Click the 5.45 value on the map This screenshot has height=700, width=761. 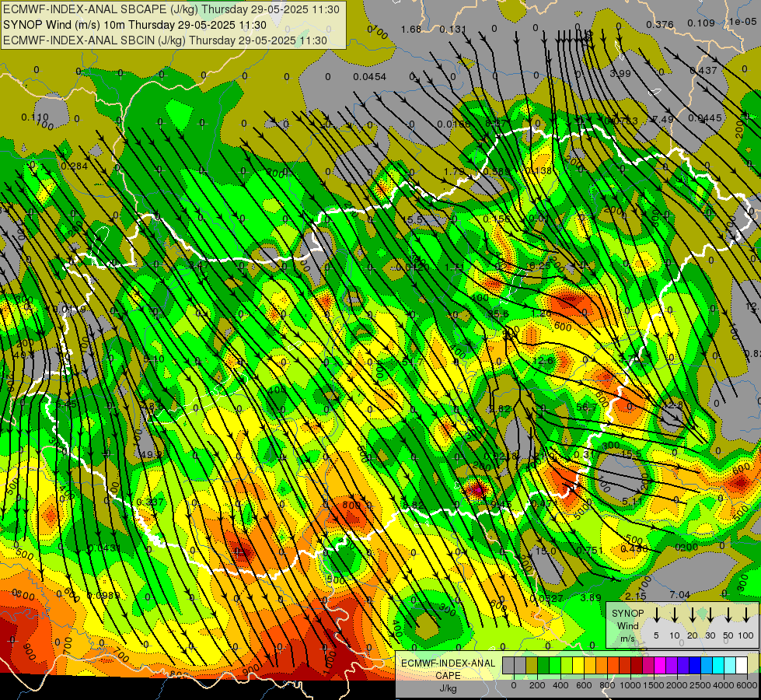65,404
